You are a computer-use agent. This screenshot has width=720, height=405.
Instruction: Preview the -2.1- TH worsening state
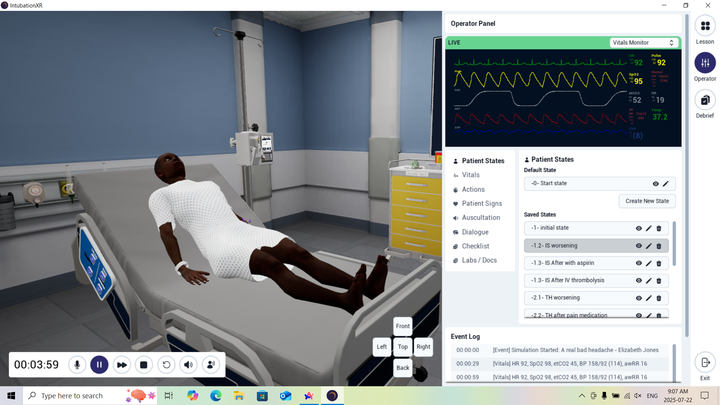coord(639,298)
